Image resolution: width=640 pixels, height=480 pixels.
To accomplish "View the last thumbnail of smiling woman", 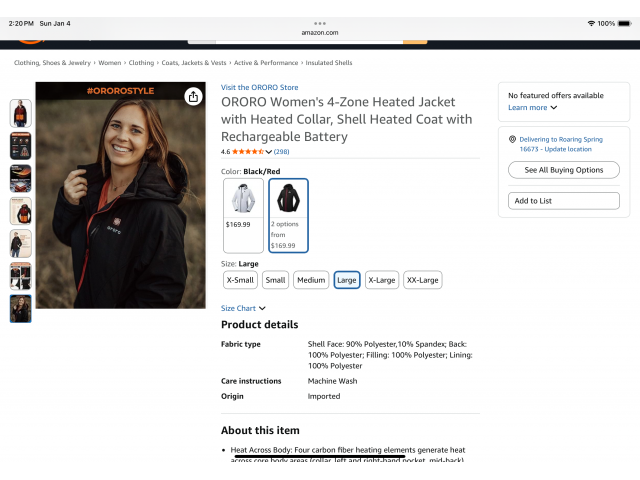I will (21, 308).
